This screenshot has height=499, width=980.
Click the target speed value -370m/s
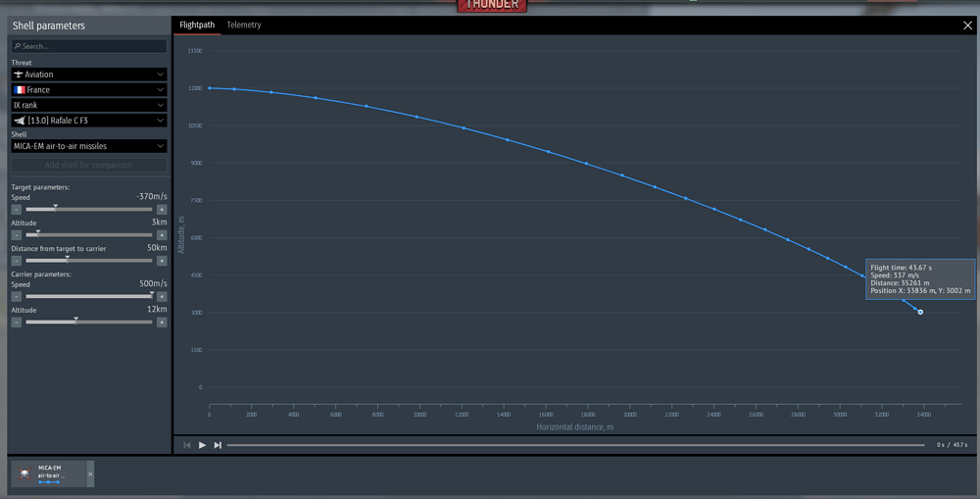(x=152, y=196)
